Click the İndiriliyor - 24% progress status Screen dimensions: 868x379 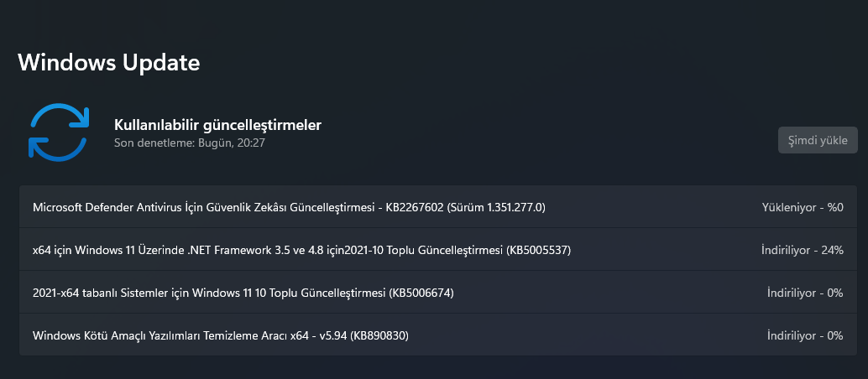click(x=802, y=250)
